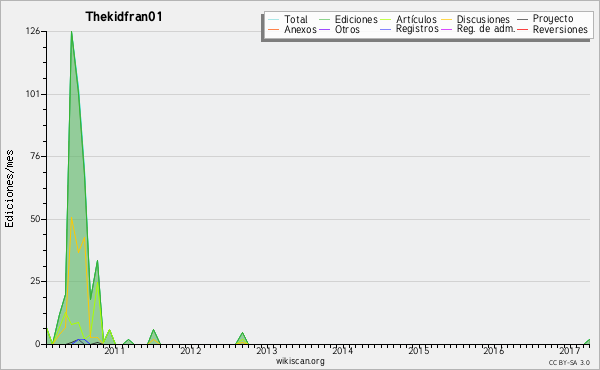Click the y-axis label Ediciones/mes

(9, 189)
